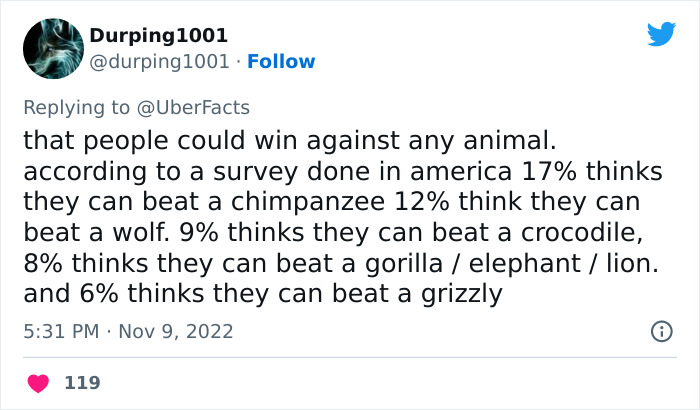Visit the @durping1001 handle link
Viewport: 700px width, 410px height.
click(160, 61)
